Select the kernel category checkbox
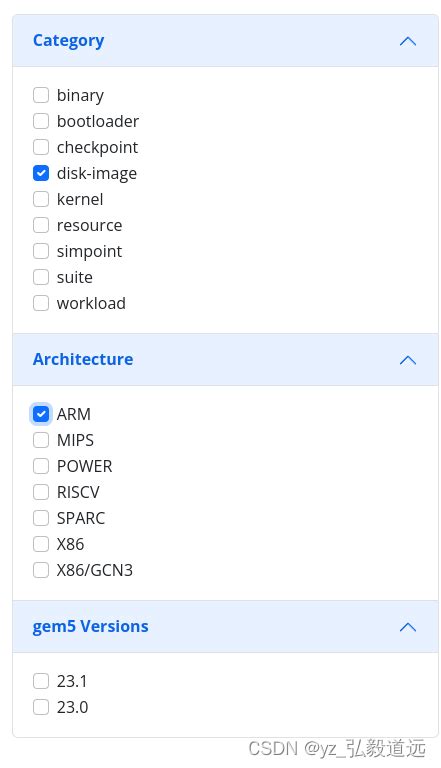The width and height of the screenshot is (441, 768). [41, 199]
